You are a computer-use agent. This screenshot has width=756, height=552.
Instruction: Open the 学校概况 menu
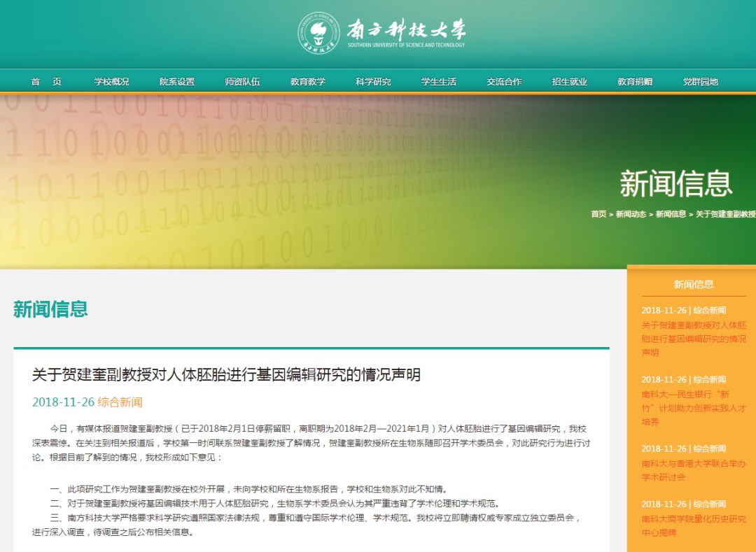(x=112, y=82)
